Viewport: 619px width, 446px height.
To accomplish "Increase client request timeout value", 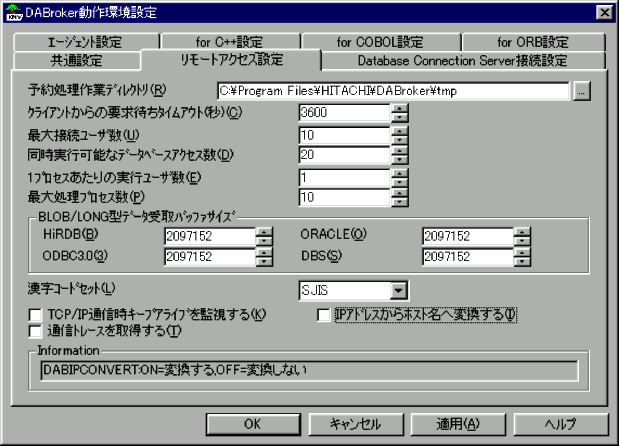I will coord(400,109).
